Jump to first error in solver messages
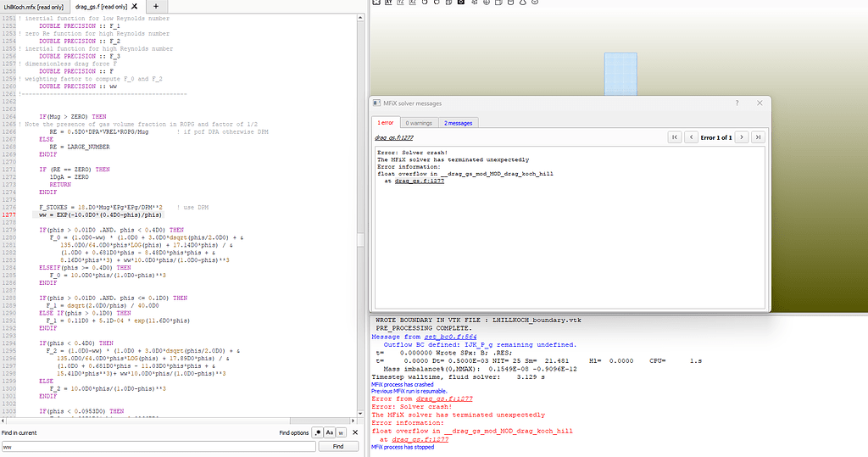The image size is (868, 457). 674,137
